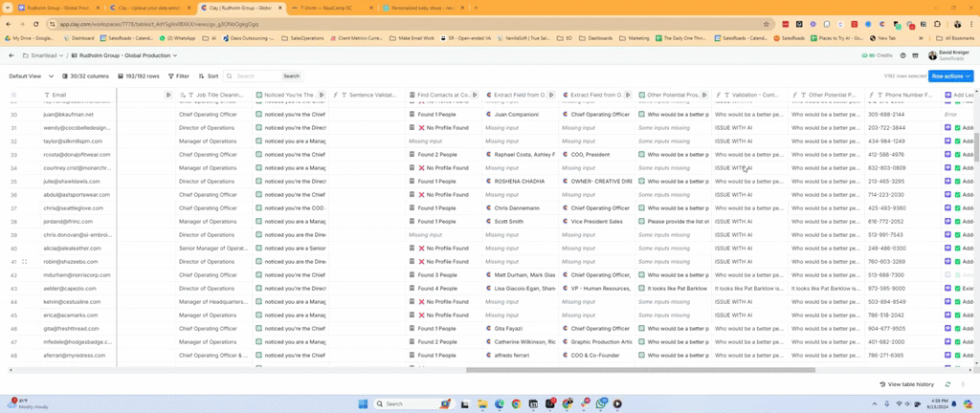Open the 30/32 columns selector
Image resolution: width=980 pixels, height=413 pixels.
pyautogui.click(x=86, y=76)
